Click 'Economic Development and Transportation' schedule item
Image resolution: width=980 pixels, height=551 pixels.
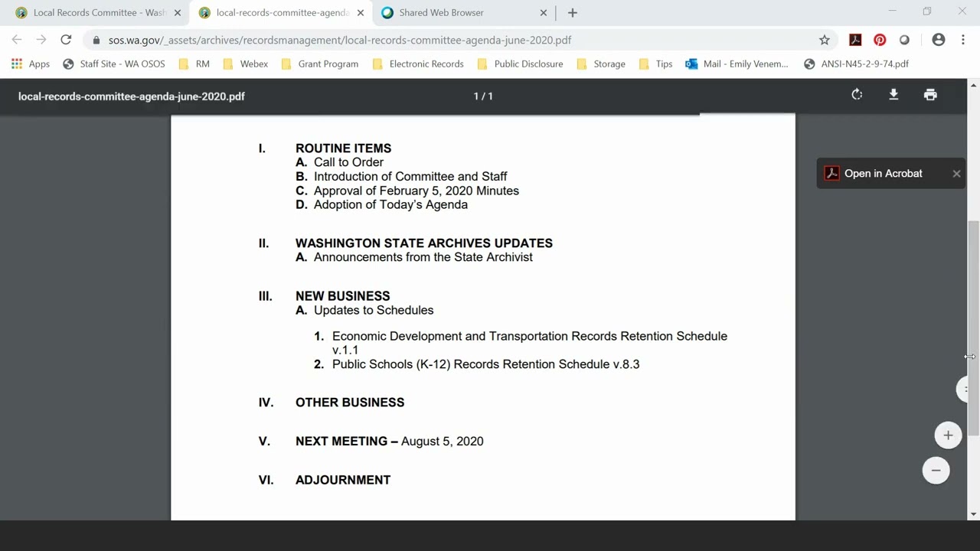click(530, 343)
